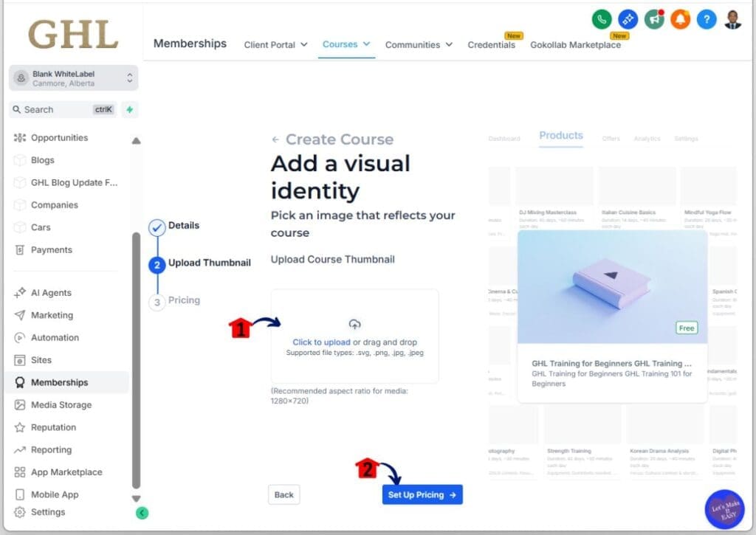Switch to the Products tab

[x=560, y=136]
